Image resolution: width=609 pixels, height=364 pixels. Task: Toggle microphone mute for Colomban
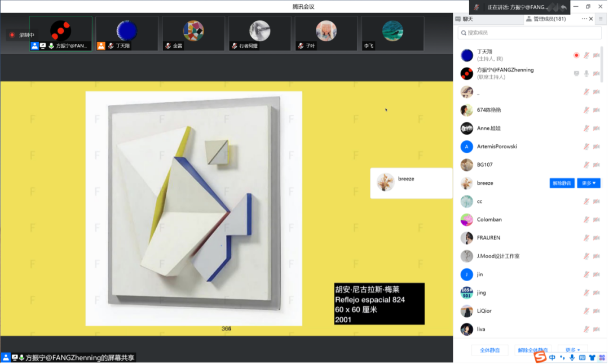coord(586,219)
